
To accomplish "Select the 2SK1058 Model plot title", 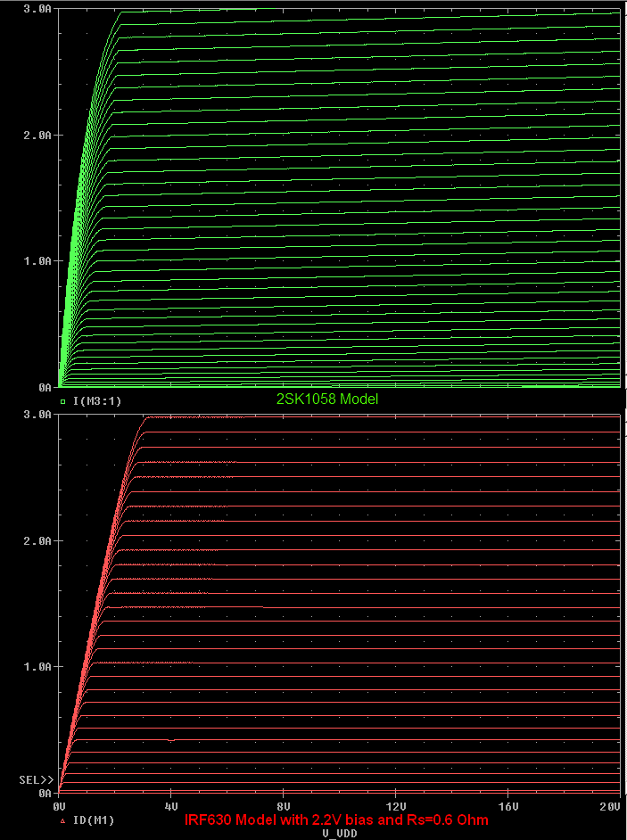I will [327, 399].
